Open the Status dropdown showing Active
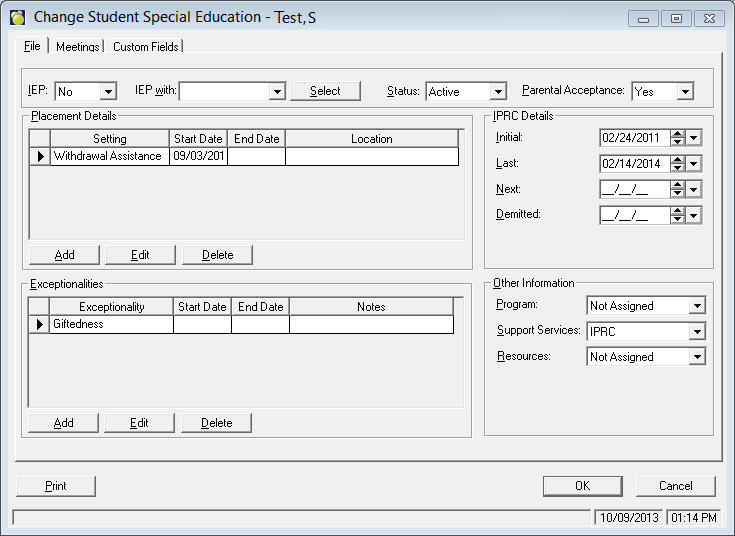 pos(497,92)
